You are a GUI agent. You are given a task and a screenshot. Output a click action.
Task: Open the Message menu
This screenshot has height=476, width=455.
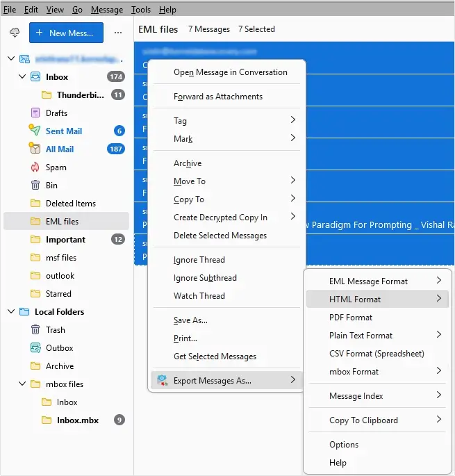pos(107,10)
